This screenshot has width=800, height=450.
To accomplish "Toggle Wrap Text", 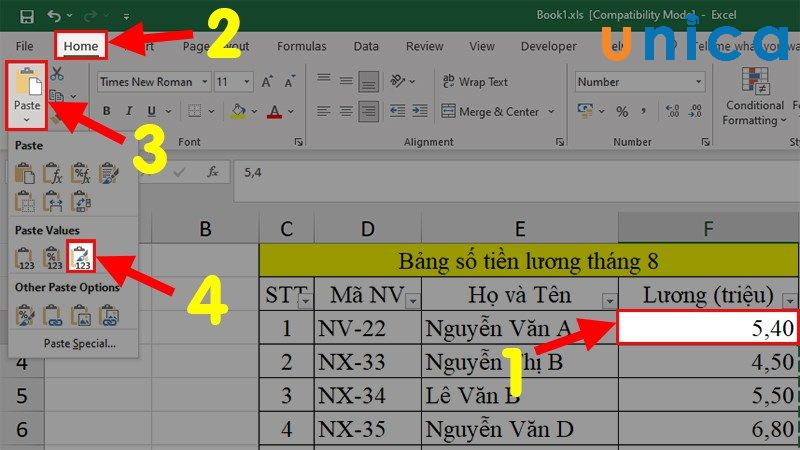I will click(474, 82).
